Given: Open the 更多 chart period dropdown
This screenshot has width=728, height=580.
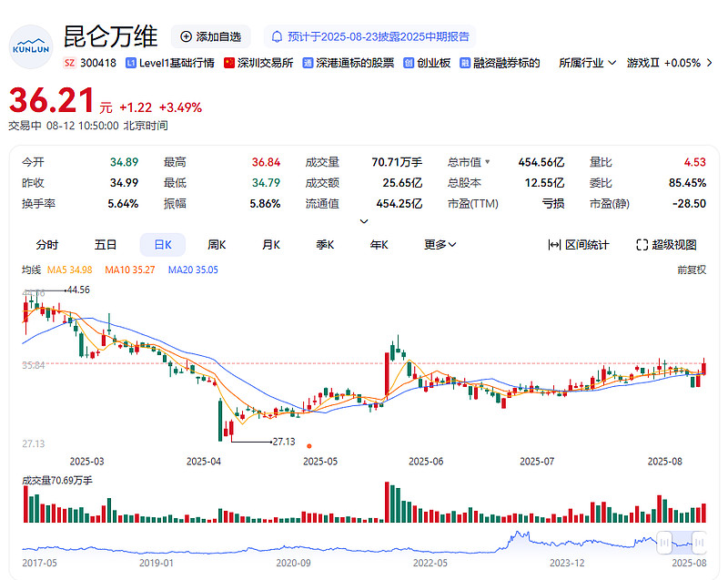Looking at the screenshot, I should tap(440, 245).
